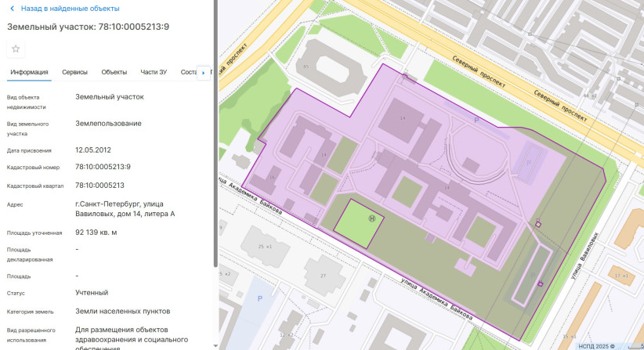
Task: Open the Информация tab
Action: pyautogui.click(x=29, y=72)
